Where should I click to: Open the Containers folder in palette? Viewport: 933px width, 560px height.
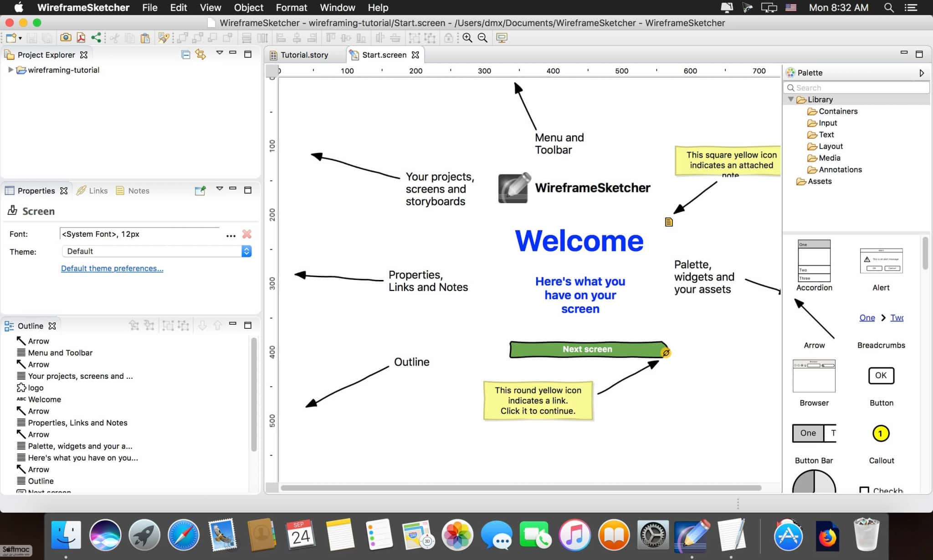[x=832, y=111]
